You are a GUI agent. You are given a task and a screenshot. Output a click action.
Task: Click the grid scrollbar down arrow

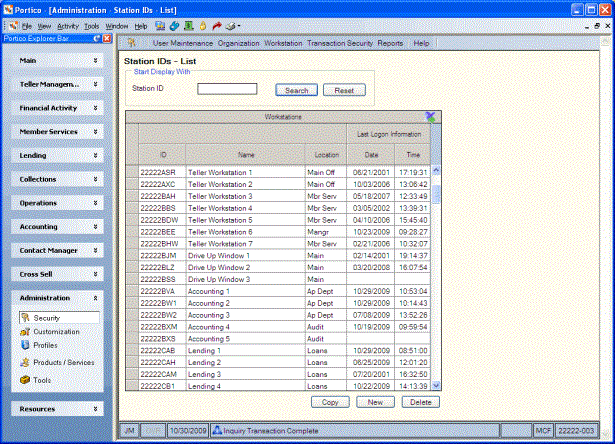436,386
